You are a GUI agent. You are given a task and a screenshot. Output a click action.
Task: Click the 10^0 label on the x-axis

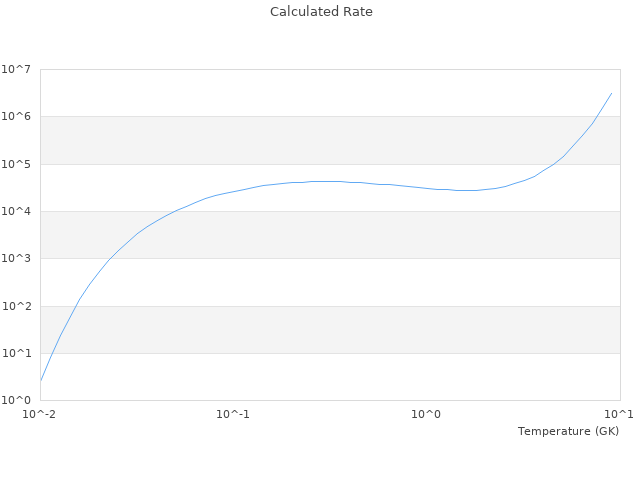[x=426, y=414]
